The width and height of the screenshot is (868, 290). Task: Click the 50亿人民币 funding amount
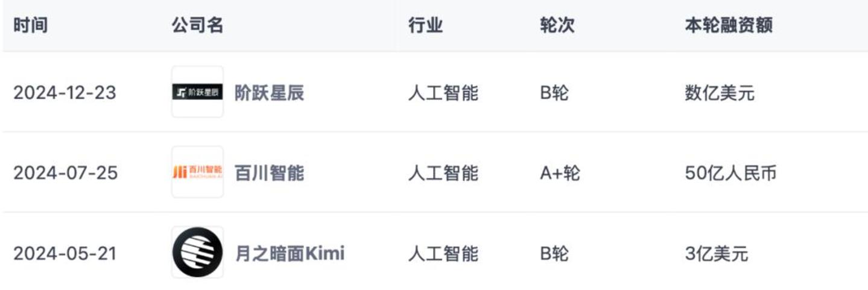[730, 173]
